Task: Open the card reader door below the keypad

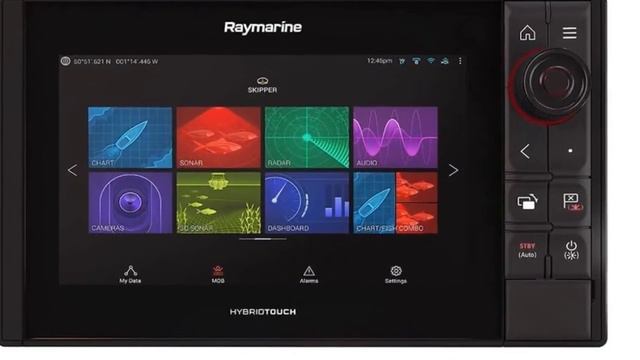Action: point(549,309)
